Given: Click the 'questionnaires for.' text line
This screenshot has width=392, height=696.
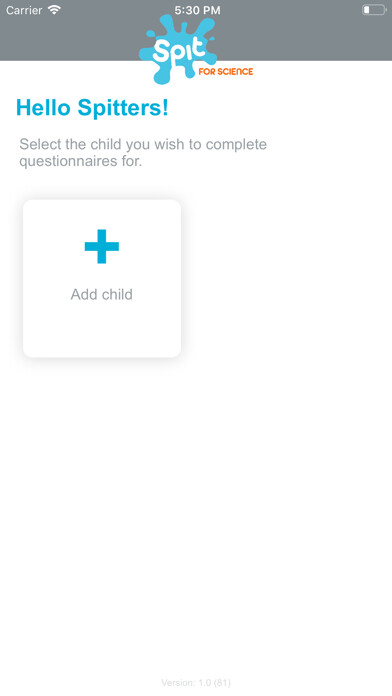Looking at the screenshot, I should pos(80,161).
